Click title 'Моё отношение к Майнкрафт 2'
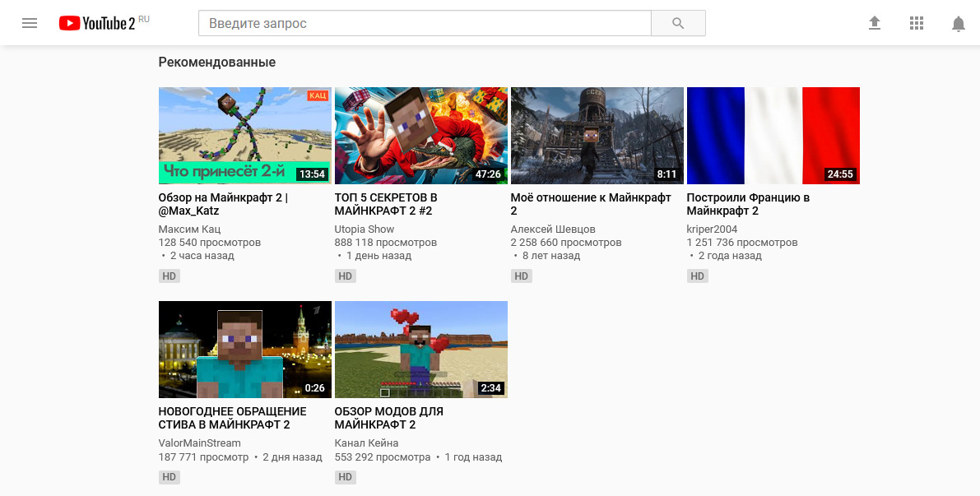This screenshot has height=496, width=980. point(591,204)
